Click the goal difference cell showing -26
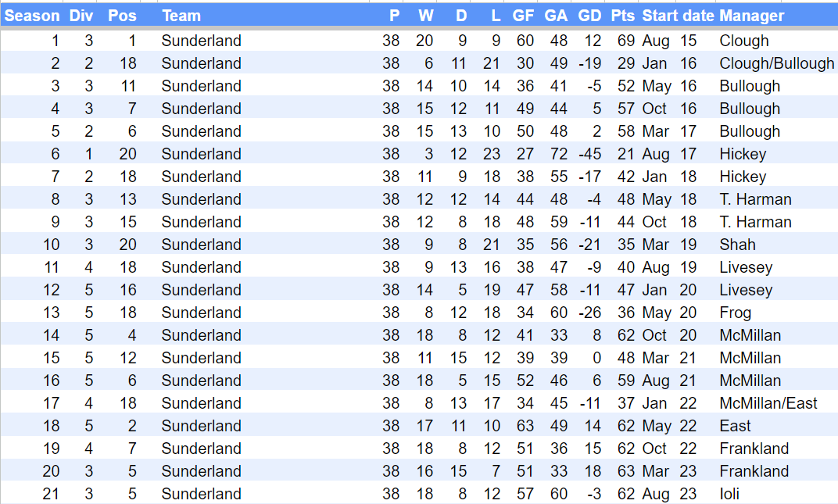The width and height of the screenshot is (838, 504). 590,313
